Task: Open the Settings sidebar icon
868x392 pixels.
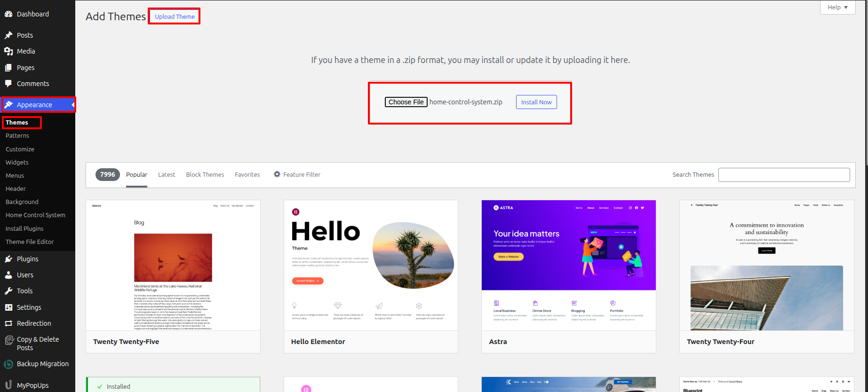Action: (8, 307)
